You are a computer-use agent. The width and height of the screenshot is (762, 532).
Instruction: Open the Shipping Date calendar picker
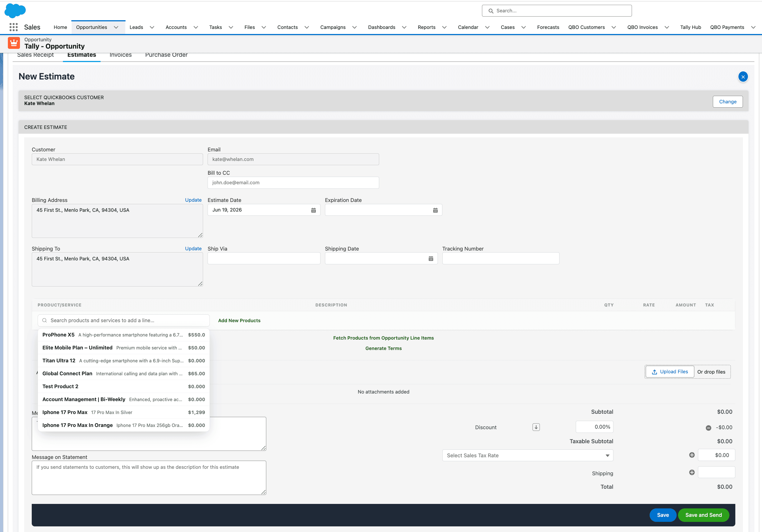point(431,258)
